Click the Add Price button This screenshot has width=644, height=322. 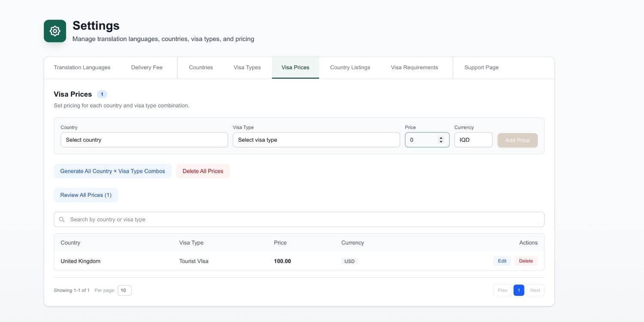tap(517, 140)
